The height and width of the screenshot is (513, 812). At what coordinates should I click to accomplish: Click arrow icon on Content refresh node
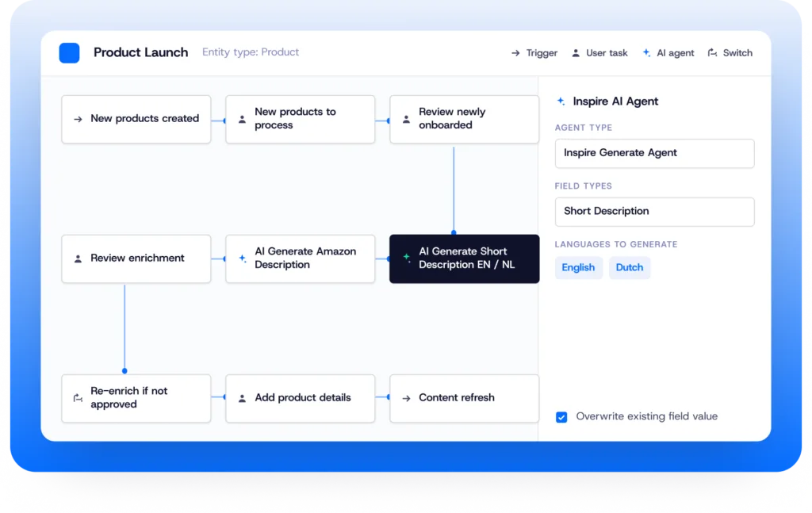coord(407,398)
